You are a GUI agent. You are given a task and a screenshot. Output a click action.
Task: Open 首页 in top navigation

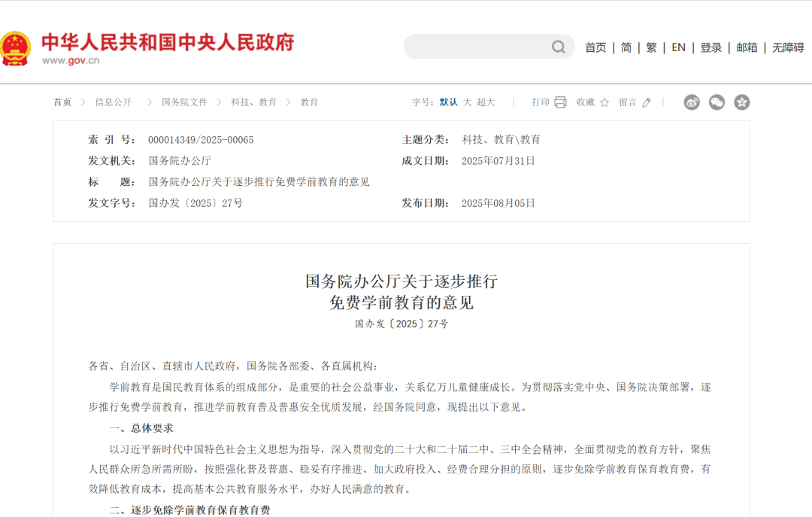pyautogui.click(x=595, y=47)
